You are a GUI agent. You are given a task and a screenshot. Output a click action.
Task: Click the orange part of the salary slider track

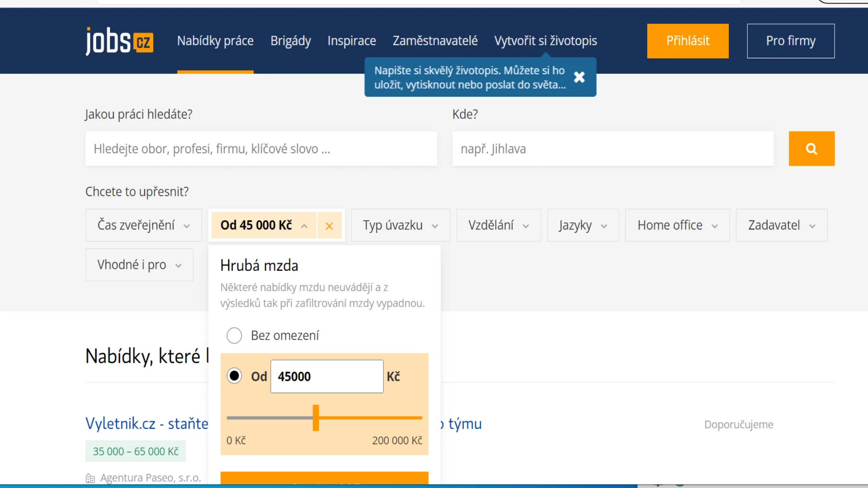[371, 418]
